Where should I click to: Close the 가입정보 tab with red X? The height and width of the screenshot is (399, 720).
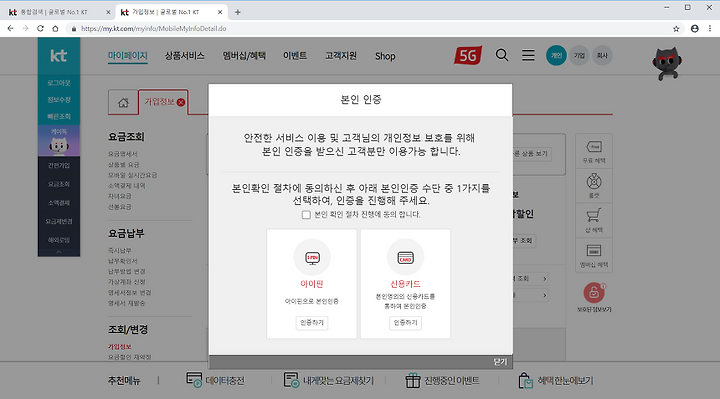click(181, 102)
